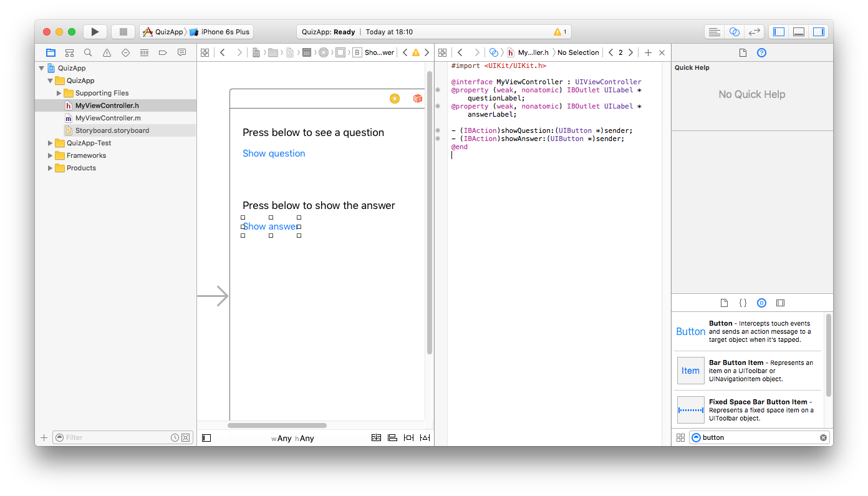
Task: Open the Pin constraints menu
Action: (408, 438)
